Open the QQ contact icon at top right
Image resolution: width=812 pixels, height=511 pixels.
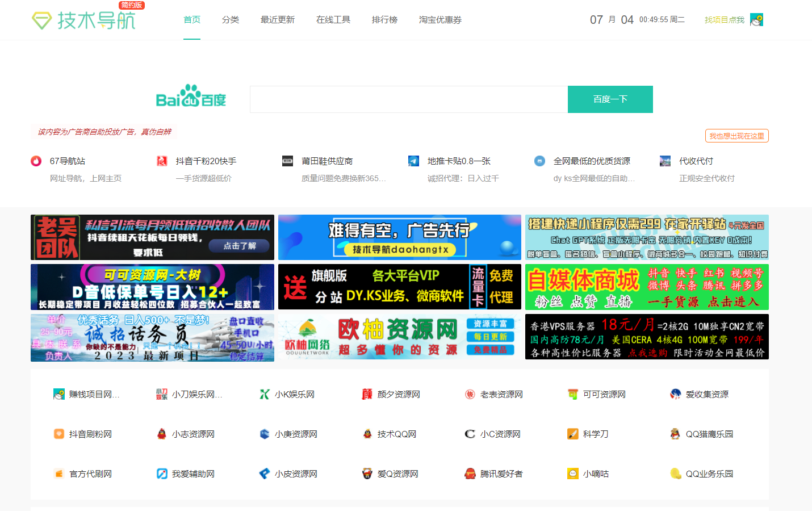click(x=756, y=19)
